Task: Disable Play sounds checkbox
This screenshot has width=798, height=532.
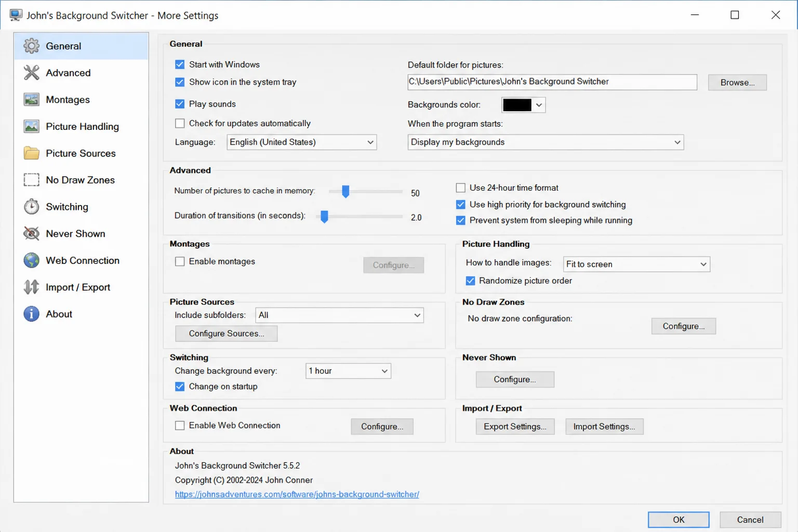Action: click(180, 104)
